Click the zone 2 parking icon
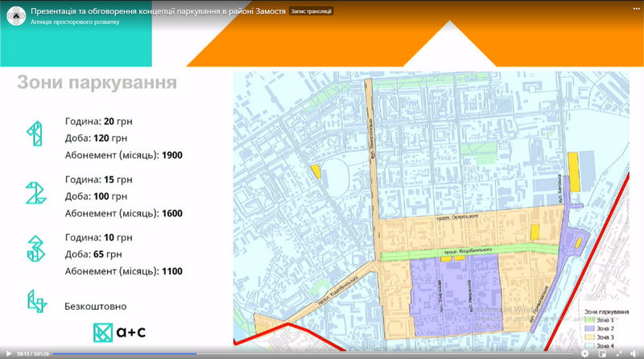This screenshot has height=359, width=644. (x=35, y=193)
